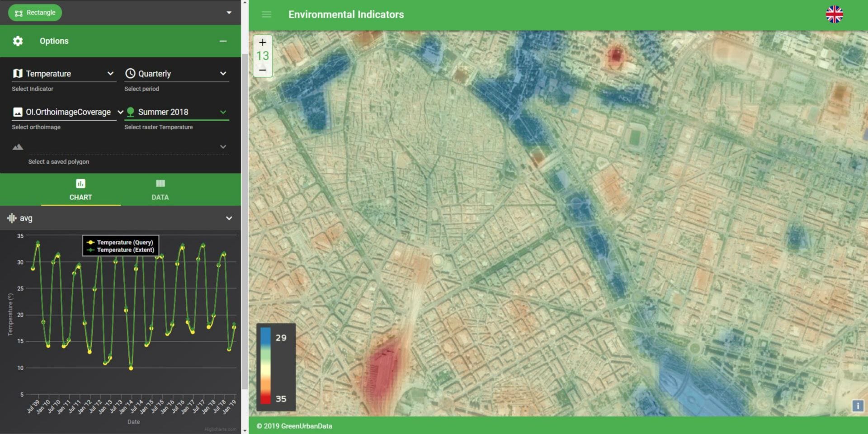Select the CHART tab
Screen dimensions: 868x434
pyautogui.click(x=80, y=190)
